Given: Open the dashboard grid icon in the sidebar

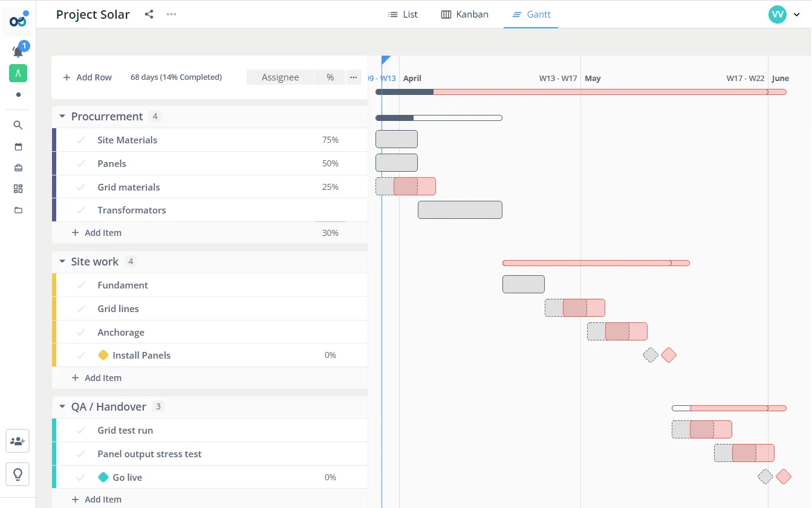Looking at the screenshot, I should click(18, 188).
